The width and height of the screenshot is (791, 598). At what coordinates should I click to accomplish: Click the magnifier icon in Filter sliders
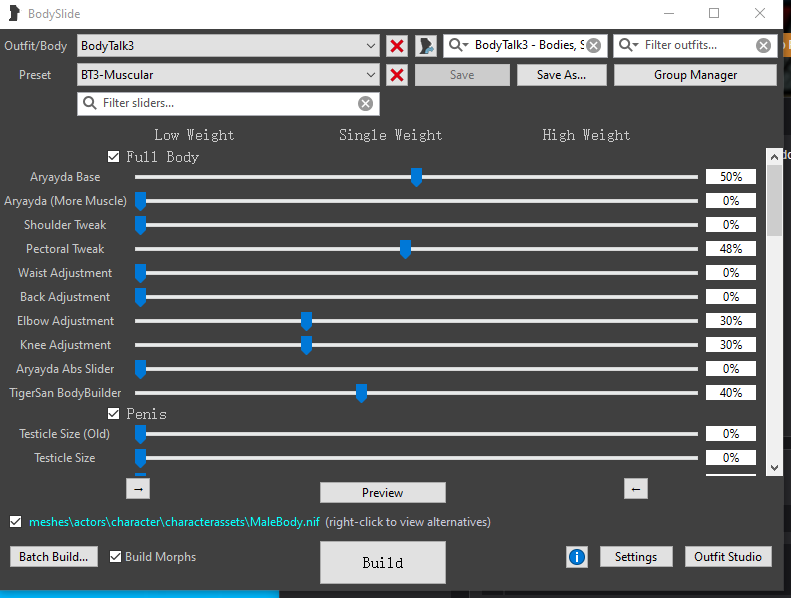pos(89,103)
